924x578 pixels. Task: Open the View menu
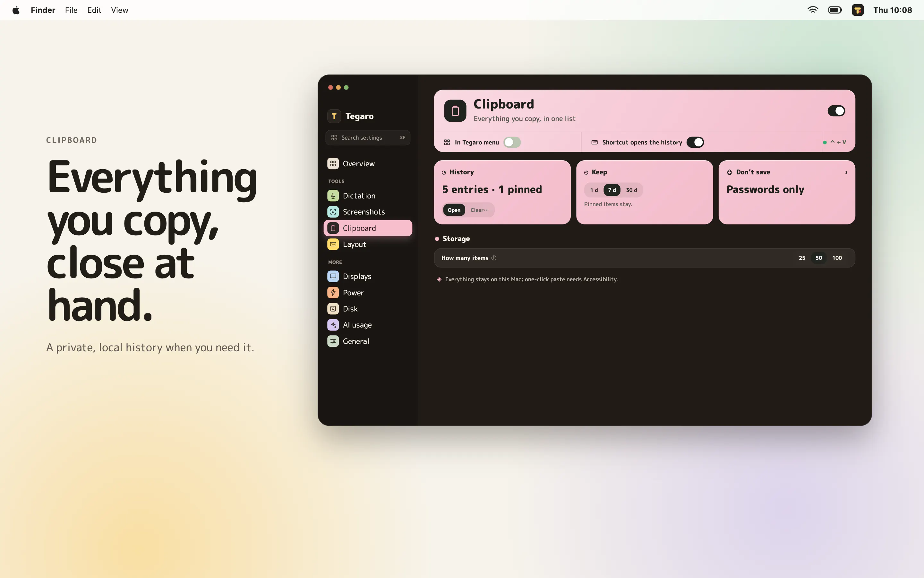(x=119, y=10)
